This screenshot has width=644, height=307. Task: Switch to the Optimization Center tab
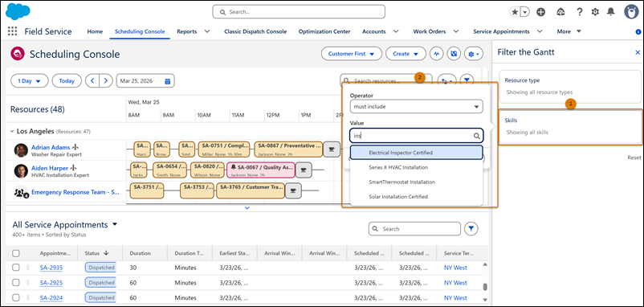[324, 31]
